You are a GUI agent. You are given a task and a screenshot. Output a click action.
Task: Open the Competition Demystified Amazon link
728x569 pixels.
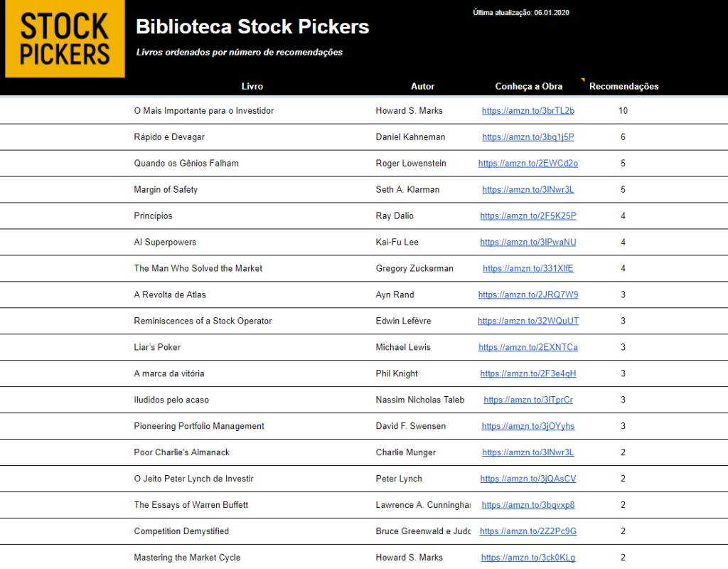click(x=528, y=532)
